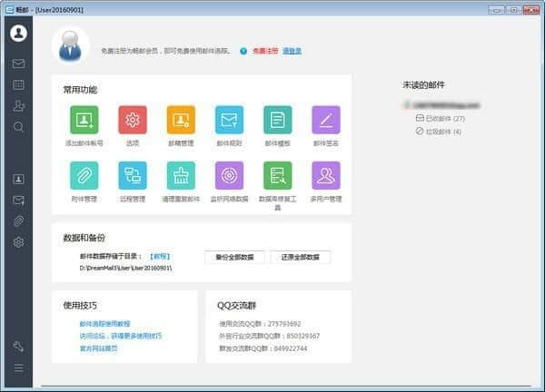Open 多用户管理 multi-user management icon
The height and width of the screenshot is (392, 545).
[x=325, y=175]
